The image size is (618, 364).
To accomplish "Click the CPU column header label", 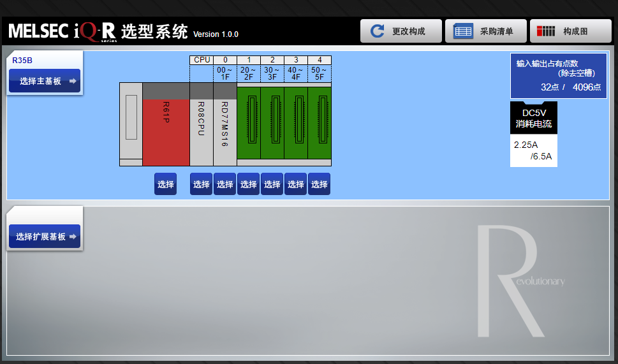I will (x=202, y=60).
